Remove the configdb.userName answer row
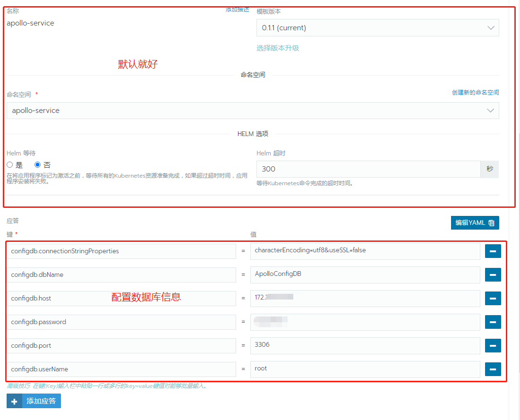This screenshot has width=520, height=420. point(493,369)
